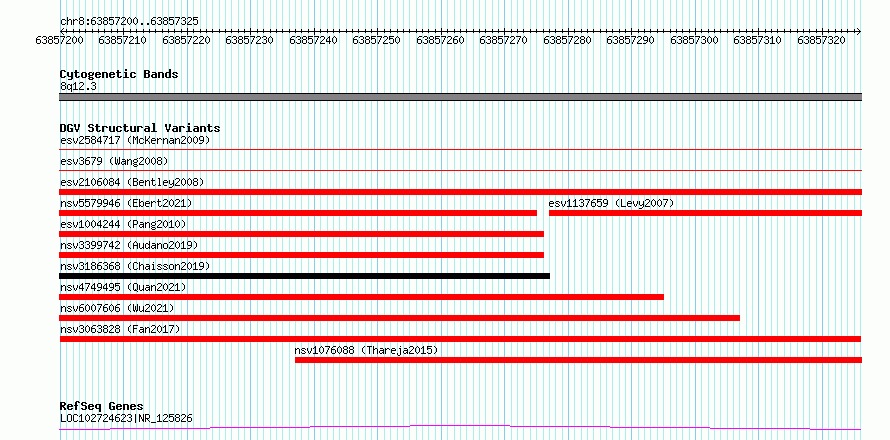
Task: Click the nsv3399742 (Audano2019) label
Action: click(x=129, y=245)
